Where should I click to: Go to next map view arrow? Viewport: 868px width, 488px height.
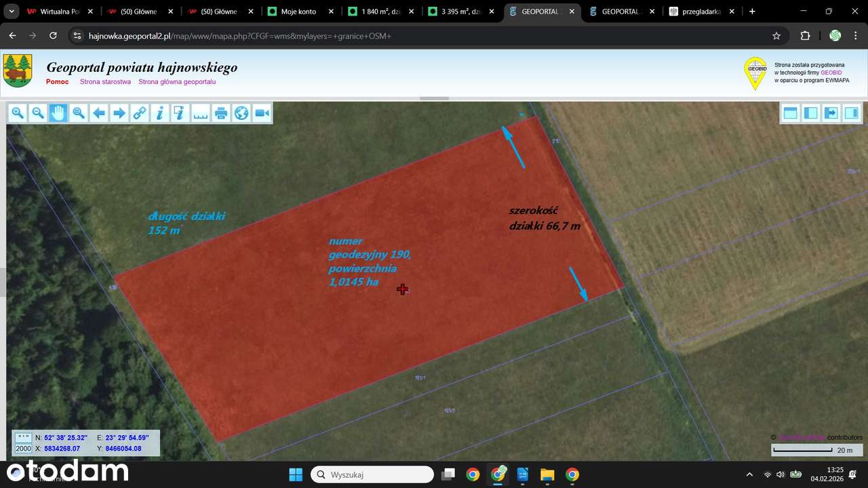click(x=119, y=113)
